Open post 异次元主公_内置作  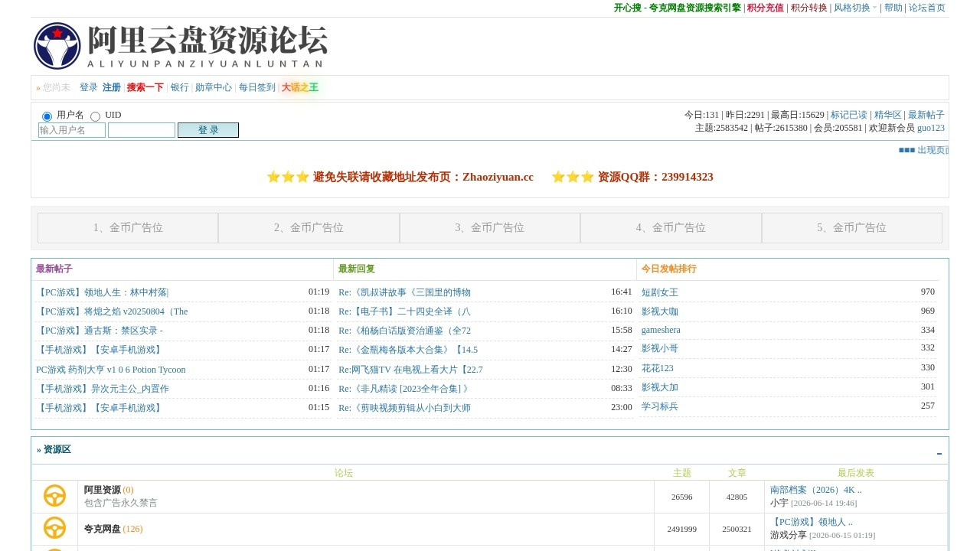tap(103, 389)
